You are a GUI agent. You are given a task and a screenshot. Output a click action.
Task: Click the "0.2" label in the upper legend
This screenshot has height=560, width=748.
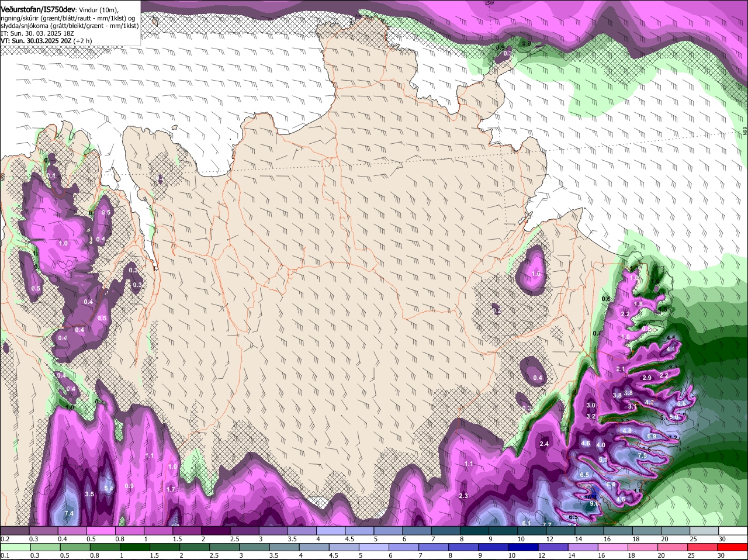[x=5, y=539]
